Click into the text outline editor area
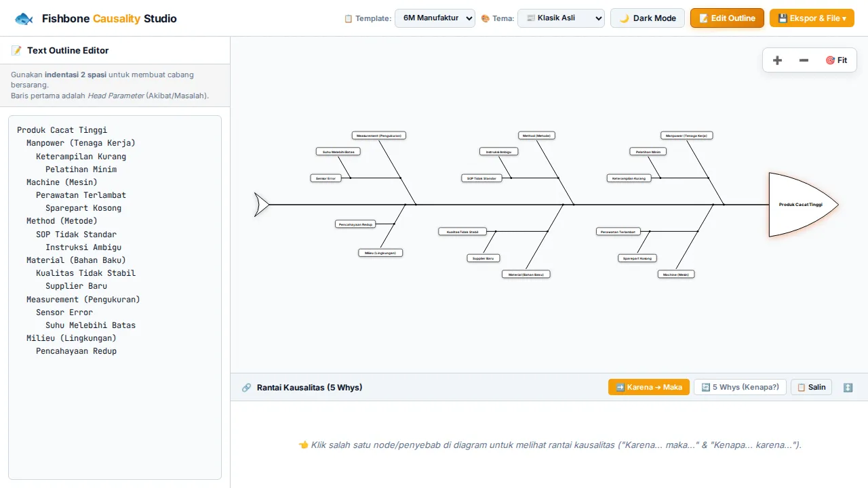The width and height of the screenshot is (868, 488). (115, 298)
